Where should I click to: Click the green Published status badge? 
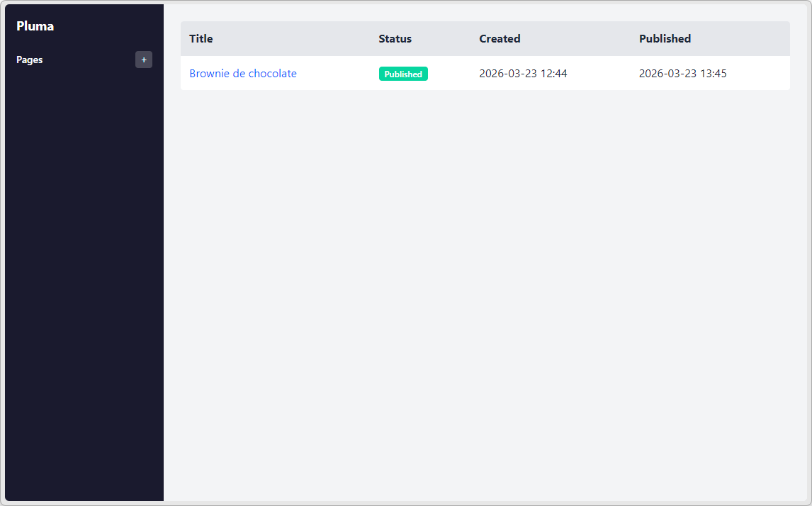(x=403, y=74)
